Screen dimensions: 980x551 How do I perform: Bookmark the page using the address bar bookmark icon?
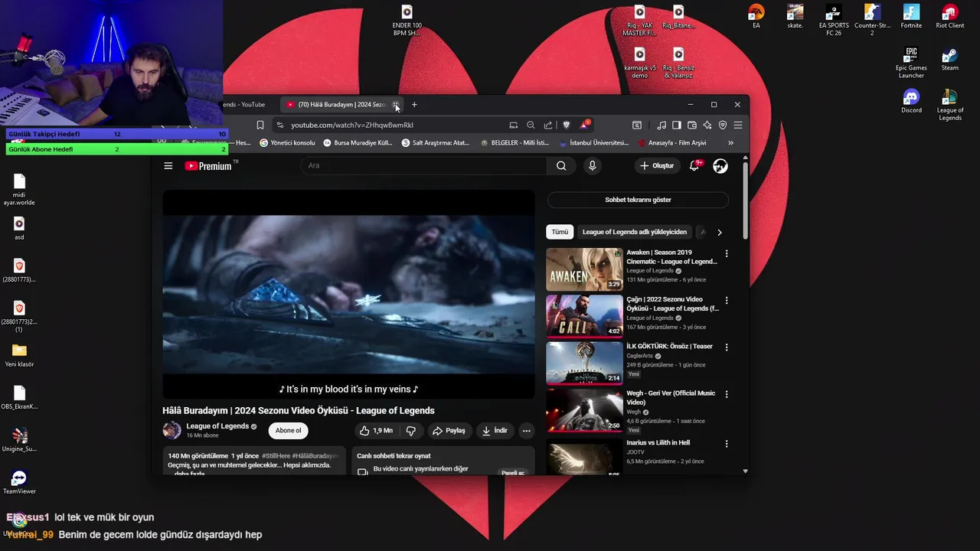[260, 125]
